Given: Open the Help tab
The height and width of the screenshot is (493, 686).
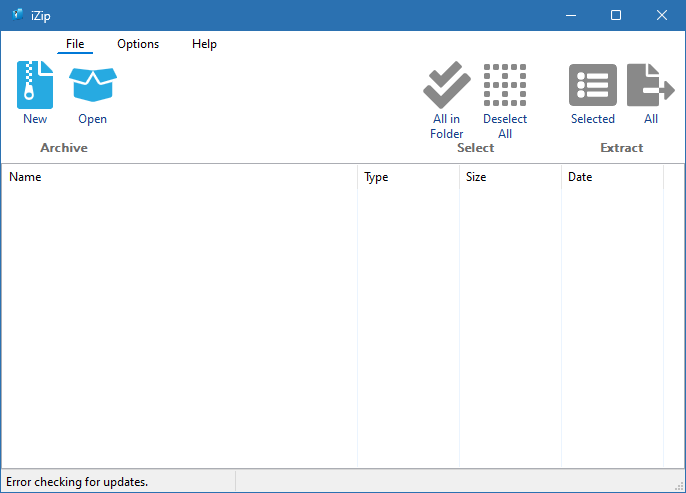Looking at the screenshot, I should [204, 44].
